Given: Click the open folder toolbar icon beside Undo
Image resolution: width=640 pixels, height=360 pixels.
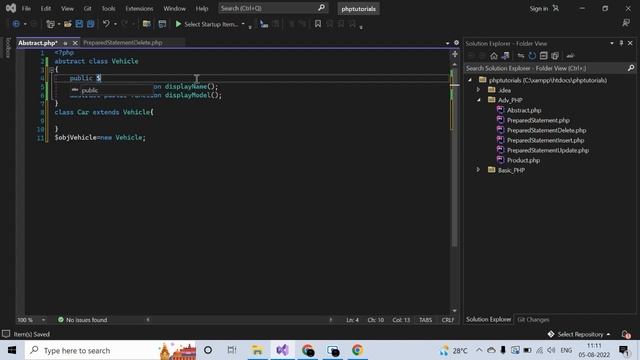Looking at the screenshot, I should [x=147, y=24].
